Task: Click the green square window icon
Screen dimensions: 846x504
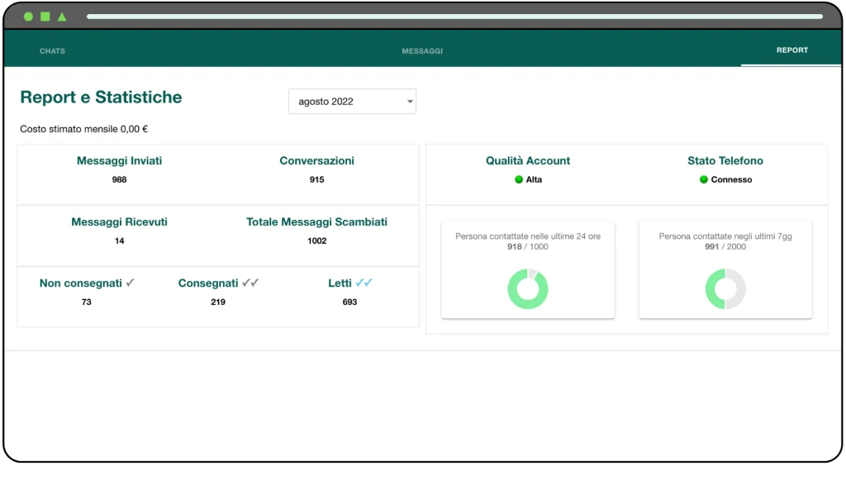Action: (45, 17)
